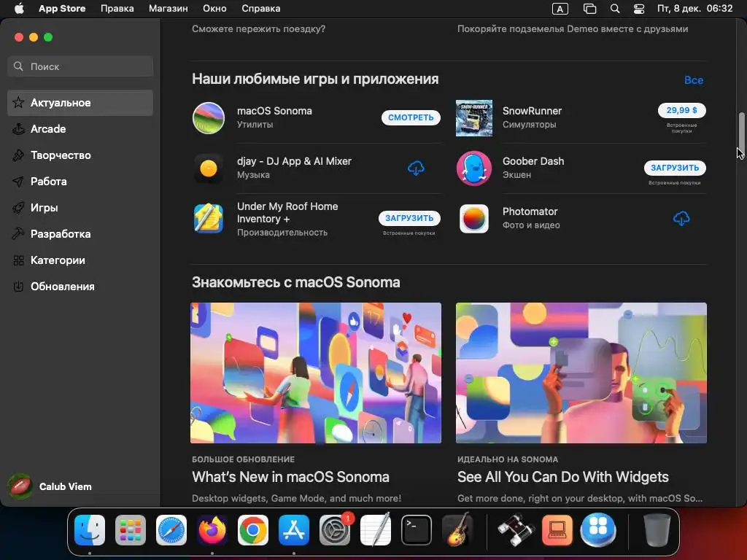Open the input source menu
747x560 pixels.
560,9
